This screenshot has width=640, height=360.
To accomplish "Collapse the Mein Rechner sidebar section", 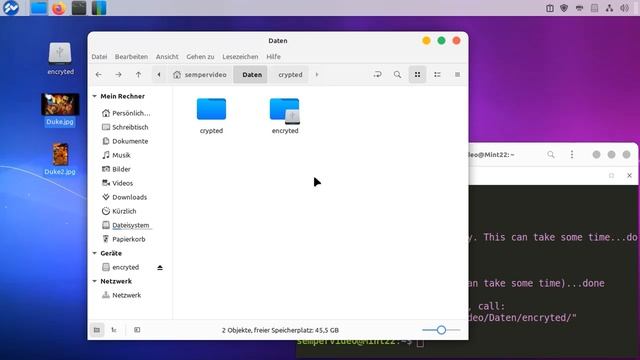I will pos(95,96).
